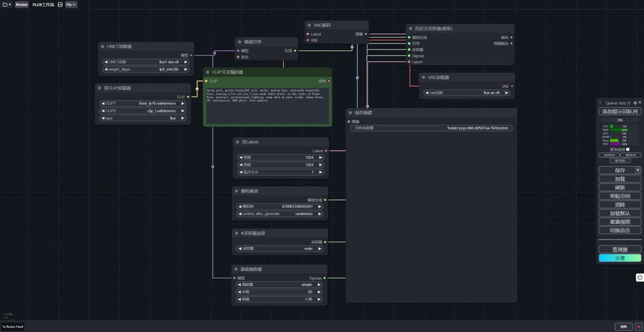Click right arrow on 步数 steps field

coord(320,292)
